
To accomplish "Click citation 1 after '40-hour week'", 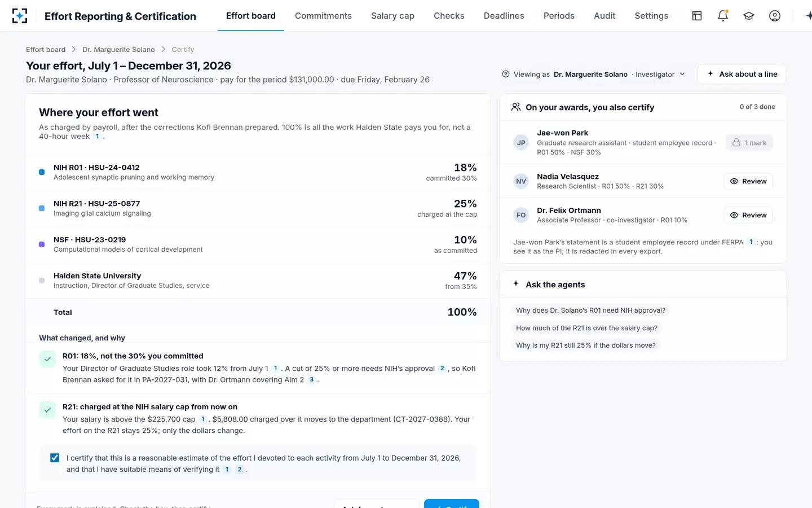I will [x=98, y=137].
